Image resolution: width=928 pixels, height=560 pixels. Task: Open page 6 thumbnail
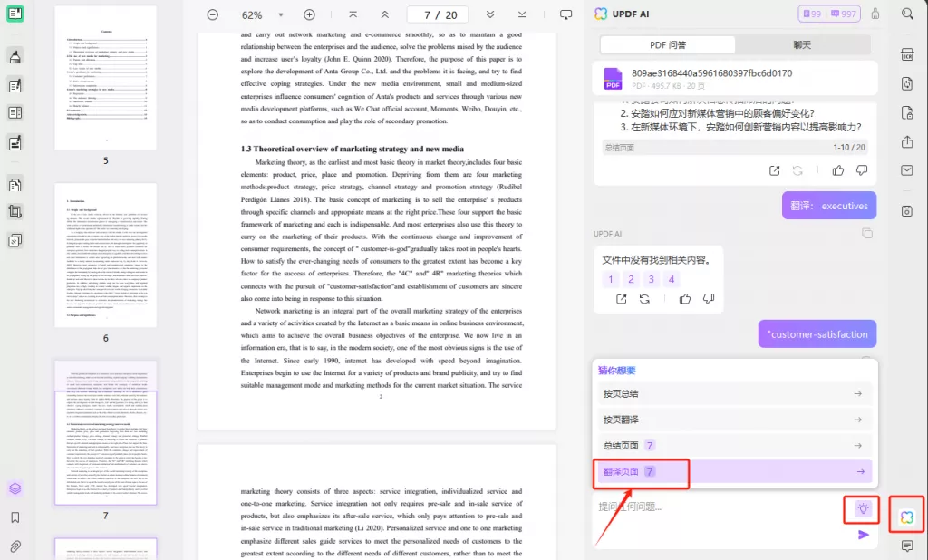pos(105,254)
